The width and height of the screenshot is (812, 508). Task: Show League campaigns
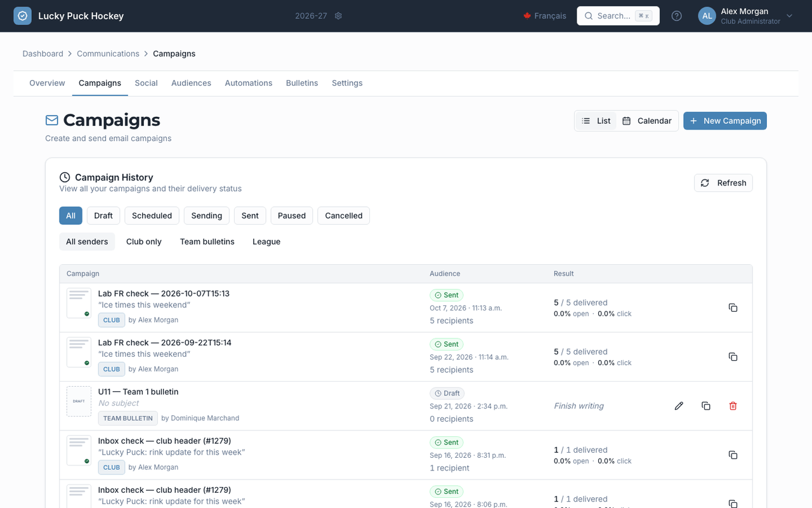click(x=266, y=241)
